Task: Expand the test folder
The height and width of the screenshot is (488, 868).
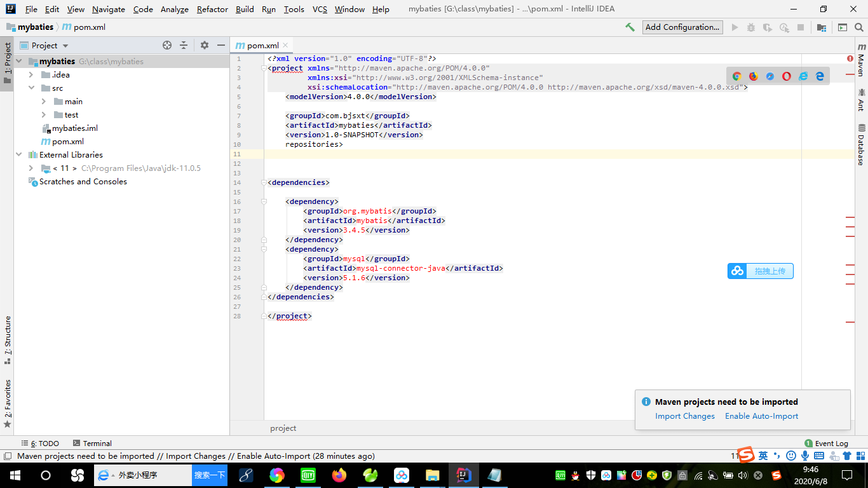Action: click(x=44, y=115)
